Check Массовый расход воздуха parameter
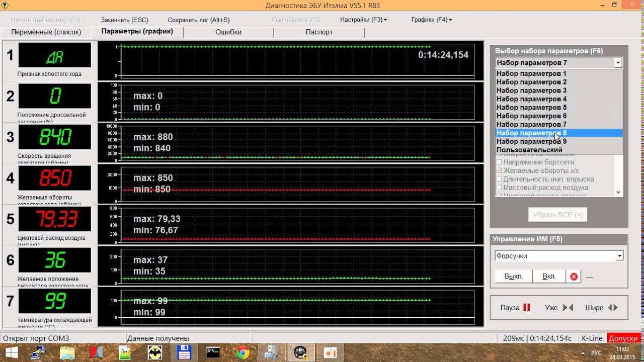This screenshot has height=362, width=644. pos(499,188)
